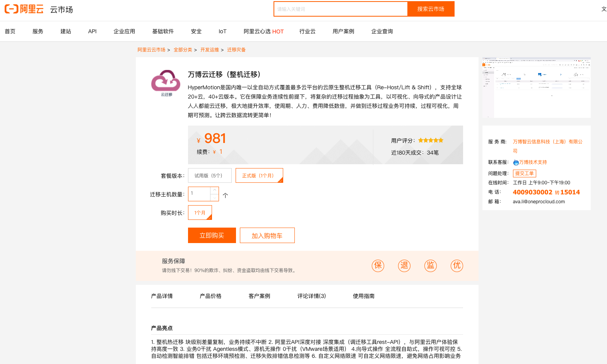Click the 产品亮点 section heading
607x364 pixels.
[162, 328]
